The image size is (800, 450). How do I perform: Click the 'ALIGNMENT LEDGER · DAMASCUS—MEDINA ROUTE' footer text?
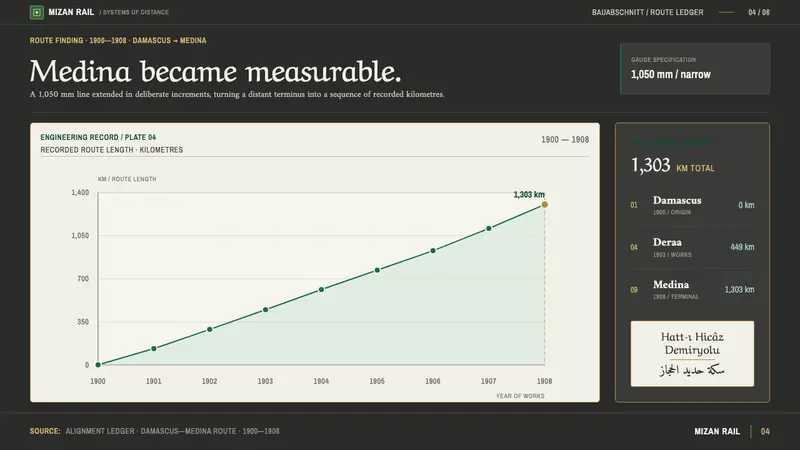(172, 431)
